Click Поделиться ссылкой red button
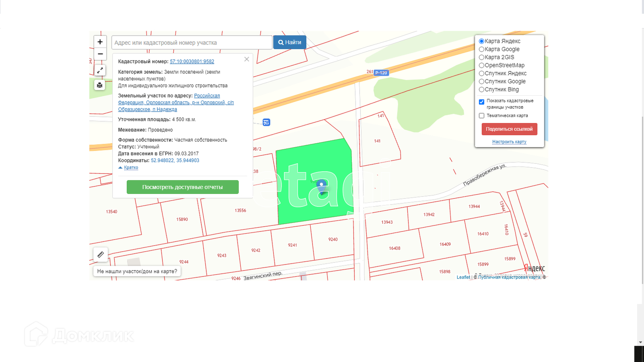 pos(509,129)
